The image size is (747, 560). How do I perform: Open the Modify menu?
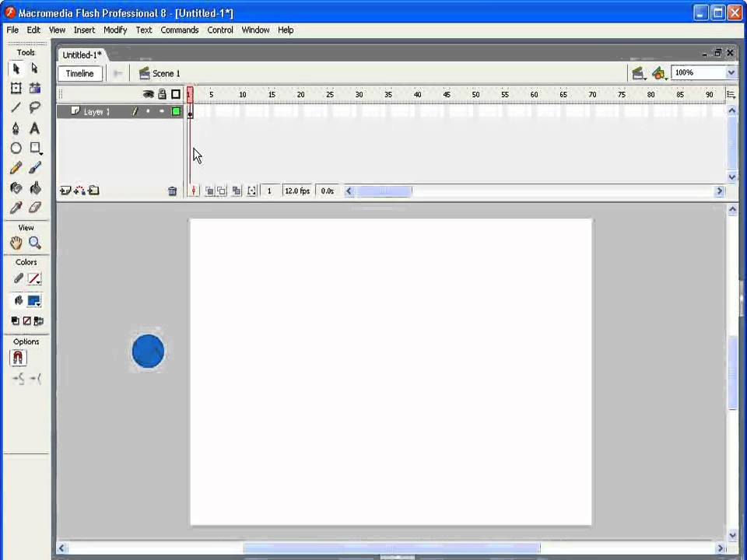point(115,30)
